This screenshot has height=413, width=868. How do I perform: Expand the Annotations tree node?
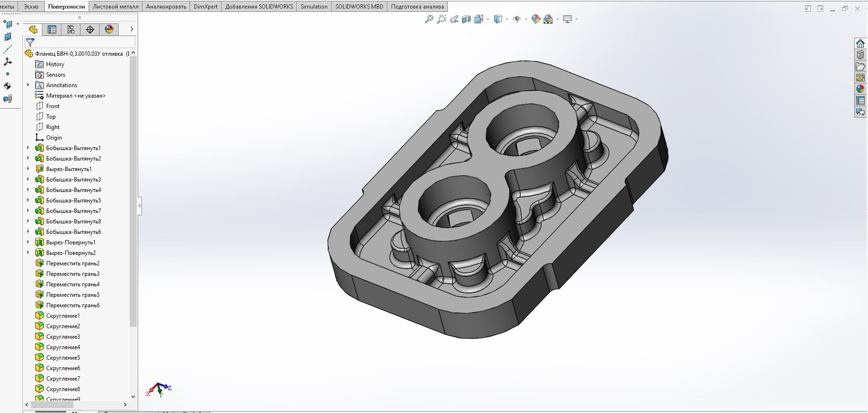tap(28, 85)
